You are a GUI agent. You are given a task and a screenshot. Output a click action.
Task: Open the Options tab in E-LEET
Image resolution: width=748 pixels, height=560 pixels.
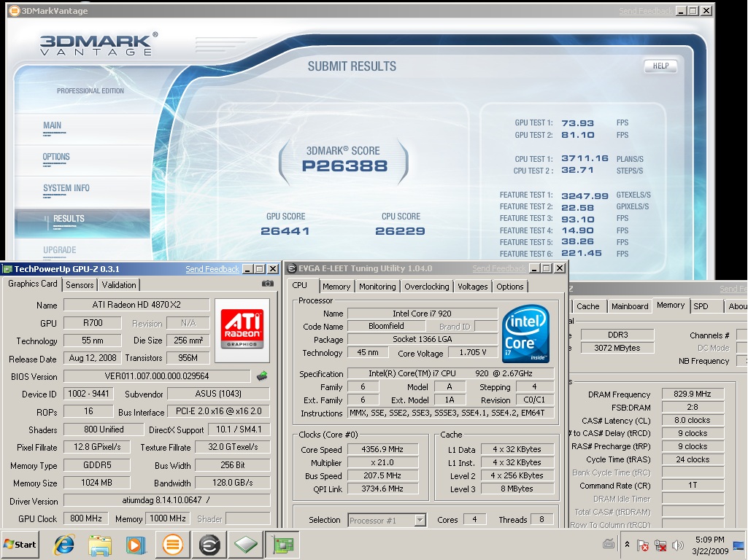(509, 287)
